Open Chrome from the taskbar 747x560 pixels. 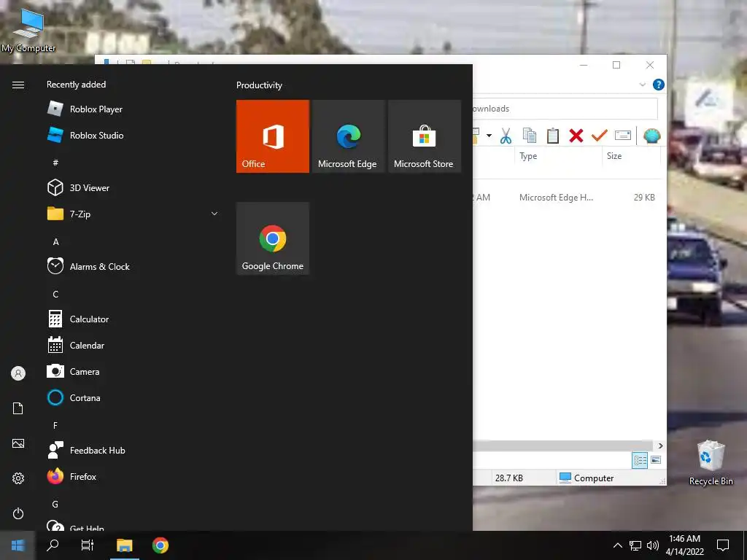tap(160, 545)
